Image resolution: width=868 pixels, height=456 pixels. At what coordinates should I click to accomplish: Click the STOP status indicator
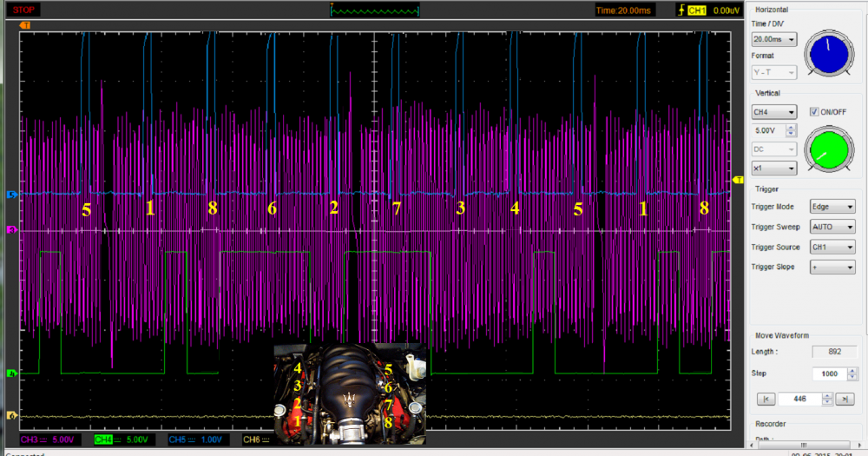click(24, 10)
